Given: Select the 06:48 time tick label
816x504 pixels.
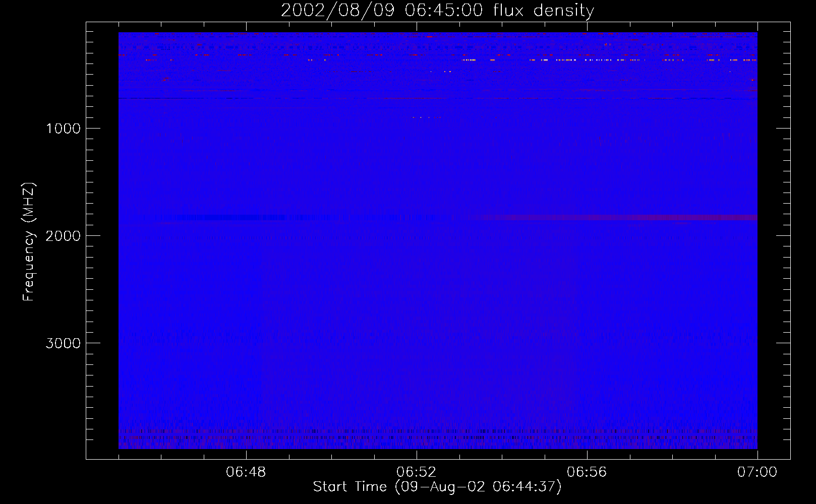Looking at the screenshot, I should pyautogui.click(x=246, y=472).
